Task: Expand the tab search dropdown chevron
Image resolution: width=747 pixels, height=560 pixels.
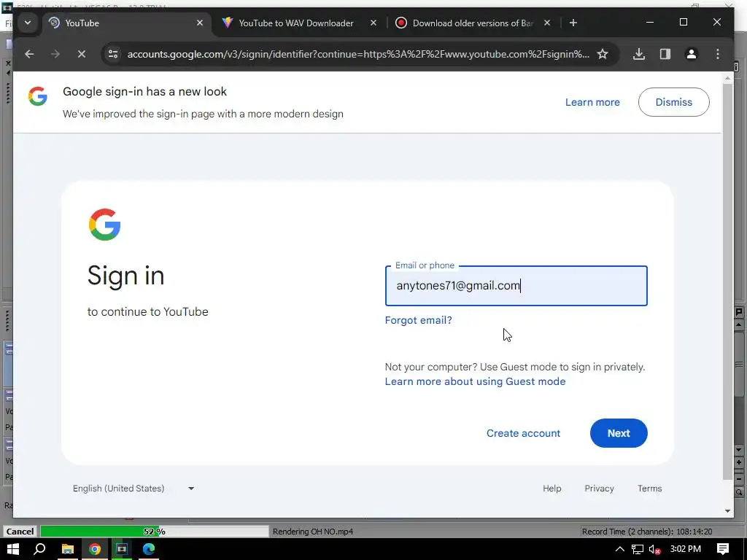Action: tap(28, 23)
